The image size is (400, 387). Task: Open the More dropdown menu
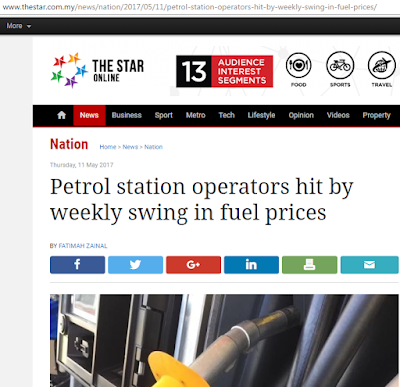click(x=19, y=26)
